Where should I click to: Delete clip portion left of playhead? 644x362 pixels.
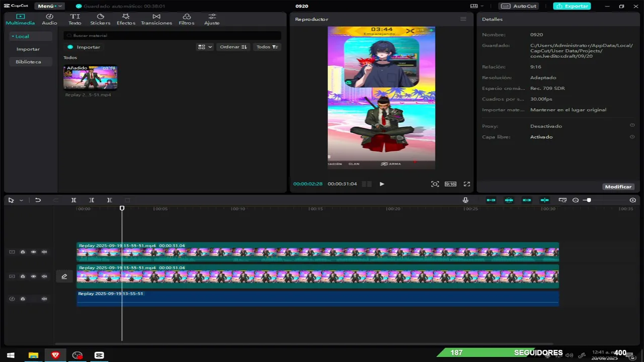(92, 200)
